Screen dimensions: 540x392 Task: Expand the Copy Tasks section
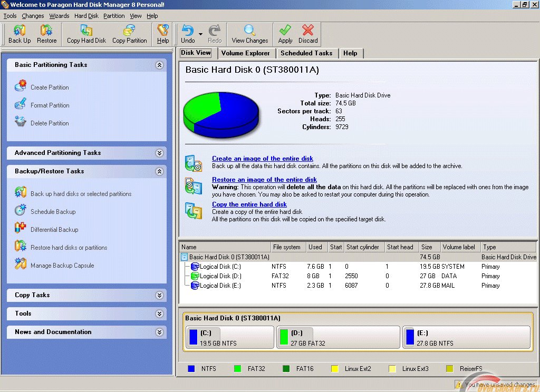point(159,296)
